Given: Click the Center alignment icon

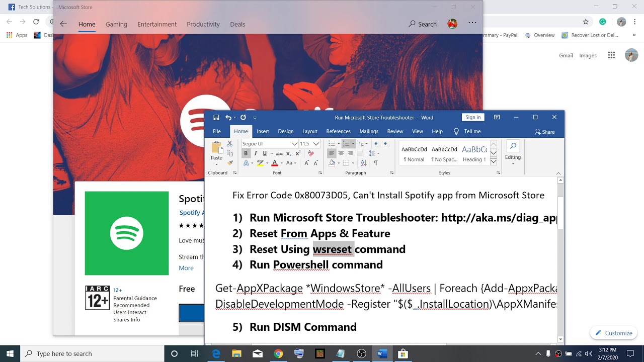Looking at the screenshot, I should (x=341, y=153).
